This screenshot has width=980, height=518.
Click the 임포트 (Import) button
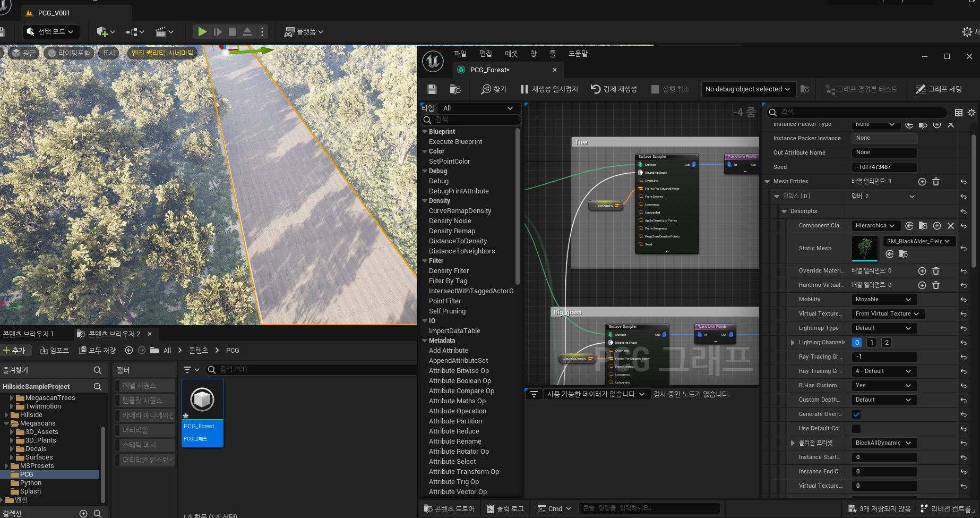click(x=55, y=350)
